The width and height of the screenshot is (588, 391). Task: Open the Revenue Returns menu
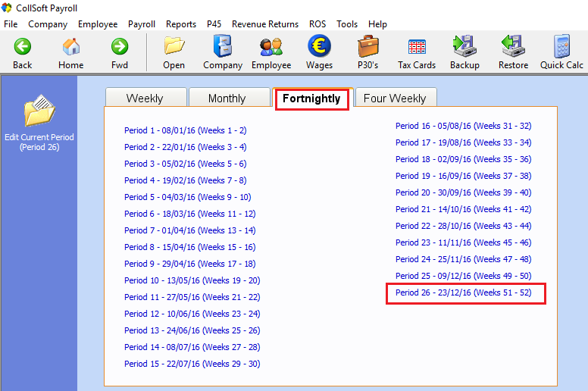coord(265,24)
